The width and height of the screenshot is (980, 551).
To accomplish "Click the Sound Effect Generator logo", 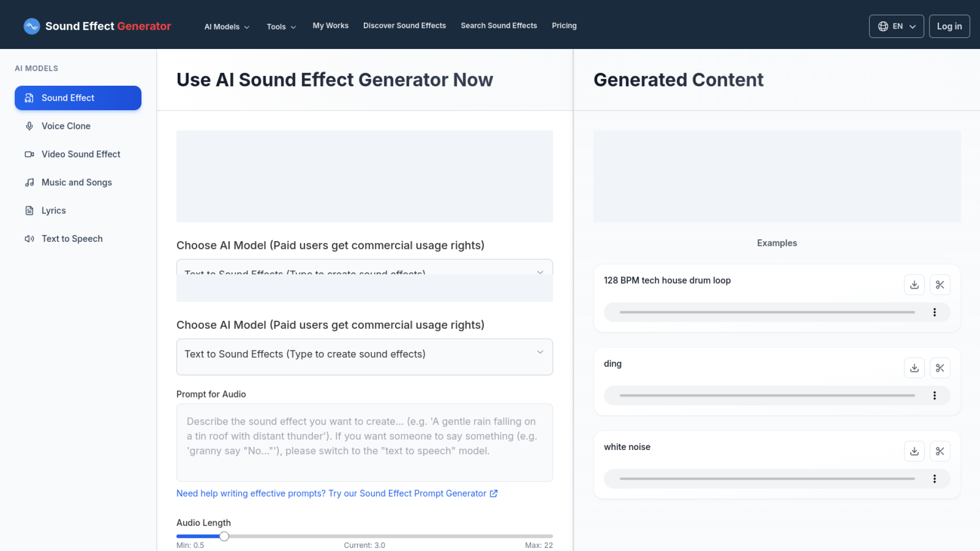I will click(97, 26).
